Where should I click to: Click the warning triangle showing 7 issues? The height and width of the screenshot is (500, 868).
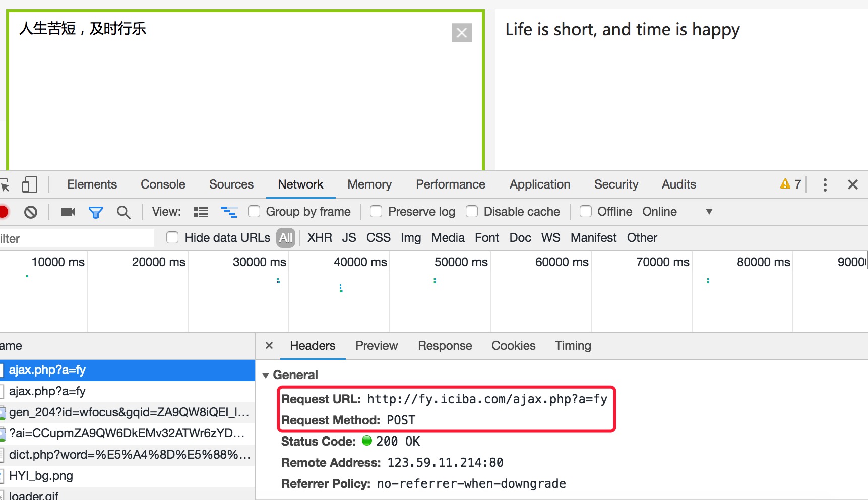coord(790,184)
